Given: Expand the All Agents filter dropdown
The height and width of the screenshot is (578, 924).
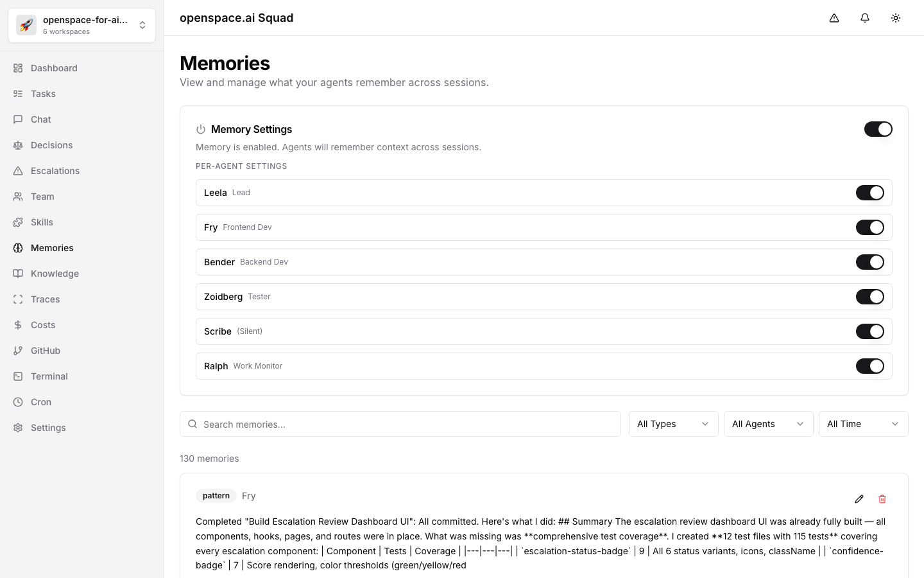Looking at the screenshot, I should (768, 424).
